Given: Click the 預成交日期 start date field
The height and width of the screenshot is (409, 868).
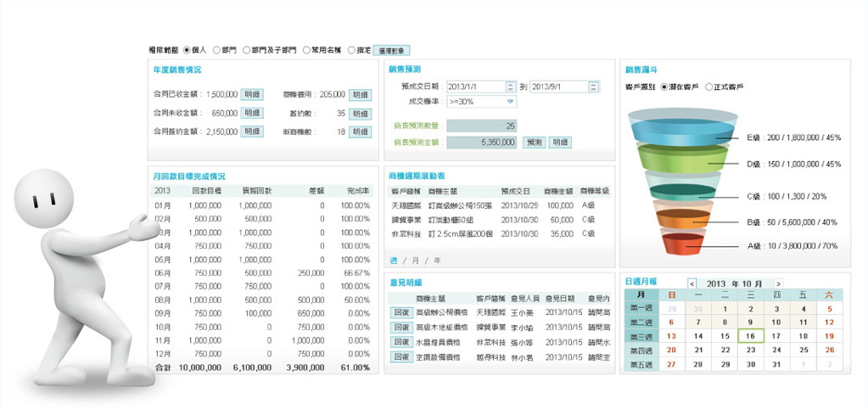Looking at the screenshot, I should pos(475,87).
